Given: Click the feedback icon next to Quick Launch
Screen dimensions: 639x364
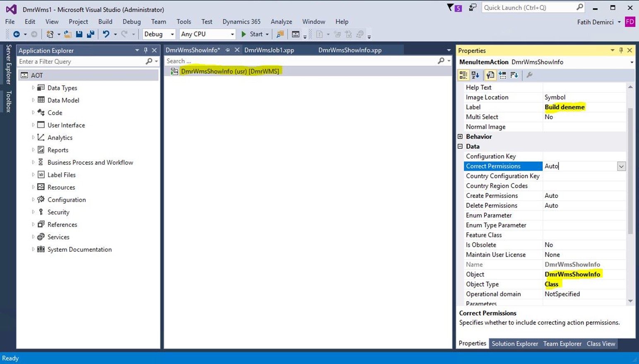Looking at the screenshot, I should [x=473, y=7].
